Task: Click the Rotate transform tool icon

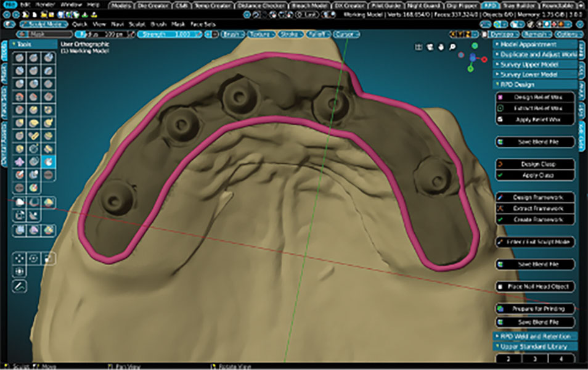Action: [34, 257]
